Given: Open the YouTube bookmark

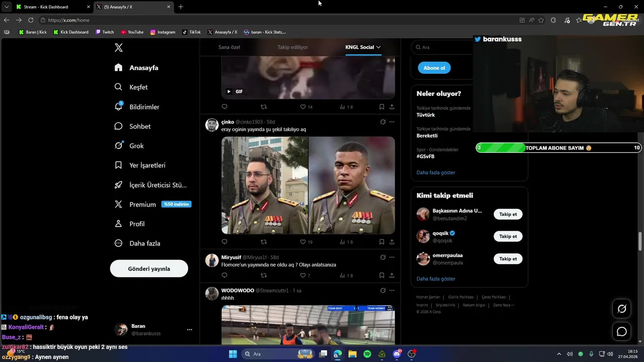Looking at the screenshot, I should click(132, 32).
